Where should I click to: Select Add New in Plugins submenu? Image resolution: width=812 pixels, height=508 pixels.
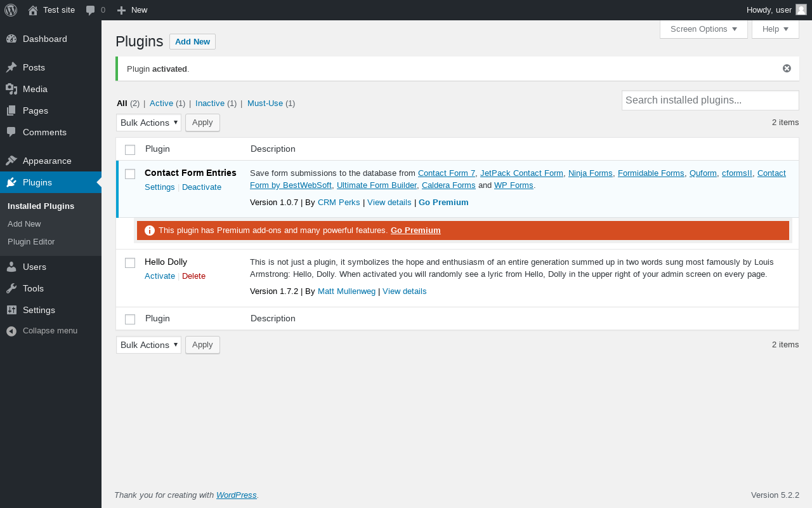click(x=24, y=224)
